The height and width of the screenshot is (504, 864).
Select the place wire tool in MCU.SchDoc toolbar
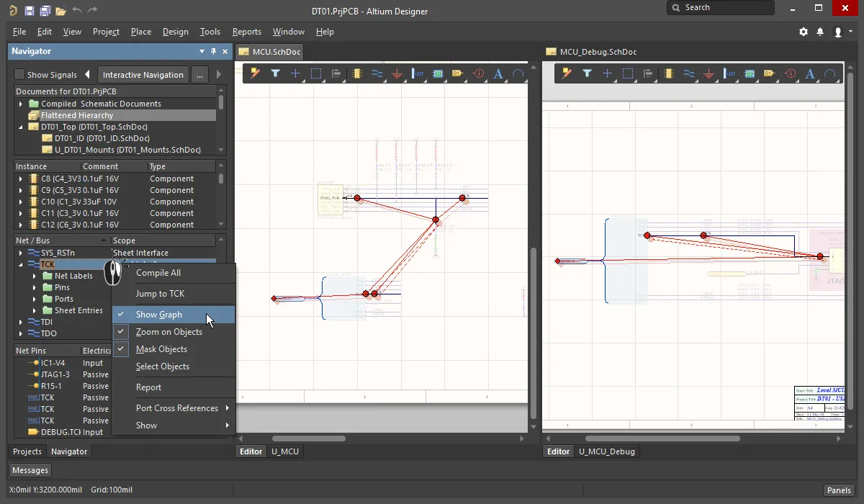[x=377, y=73]
